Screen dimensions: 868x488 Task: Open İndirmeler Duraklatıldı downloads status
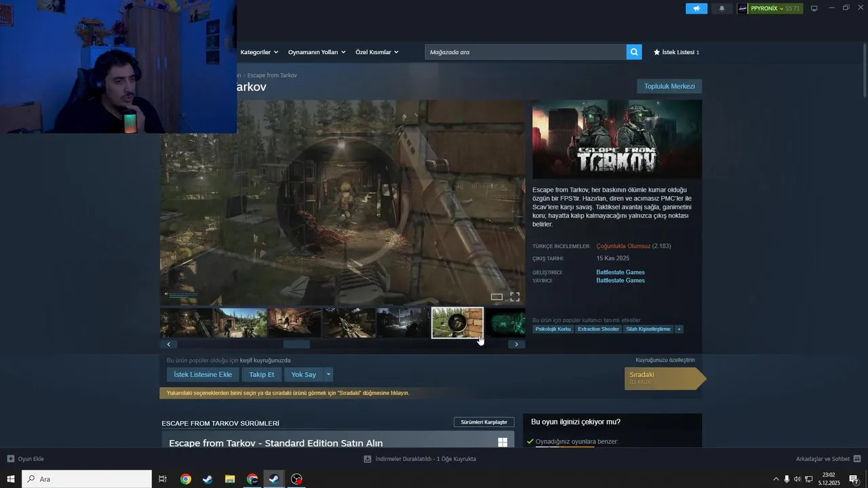[420, 459]
